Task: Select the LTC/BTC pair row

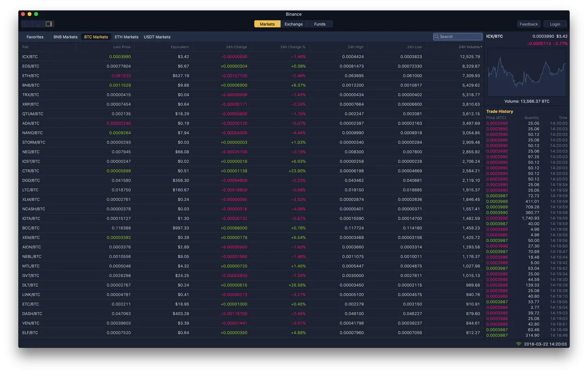Action: (x=251, y=190)
